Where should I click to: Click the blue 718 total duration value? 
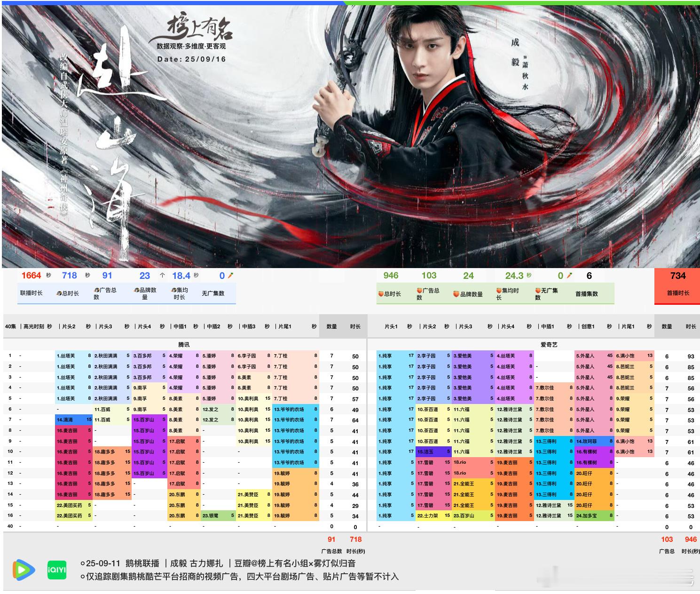(69, 276)
